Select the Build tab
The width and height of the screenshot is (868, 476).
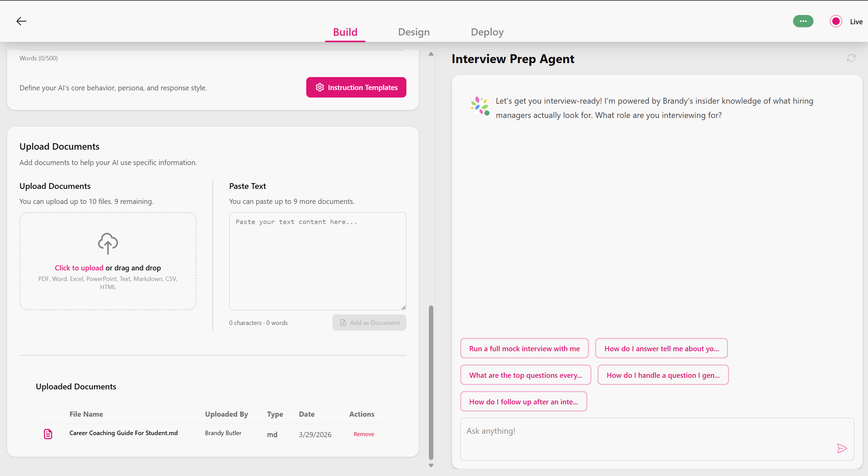[x=345, y=32]
